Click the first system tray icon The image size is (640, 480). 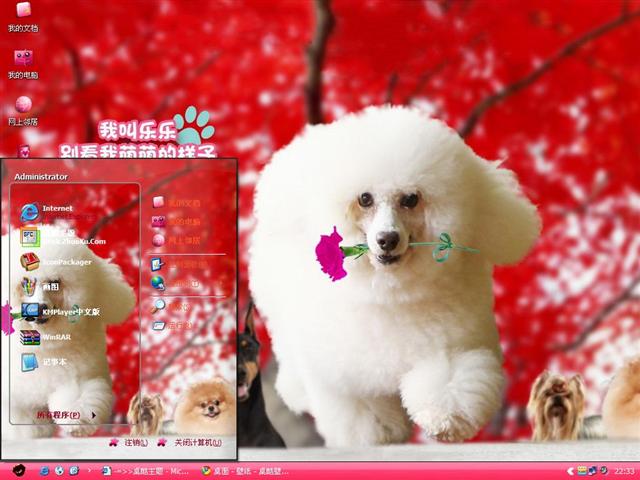(x=582, y=471)
